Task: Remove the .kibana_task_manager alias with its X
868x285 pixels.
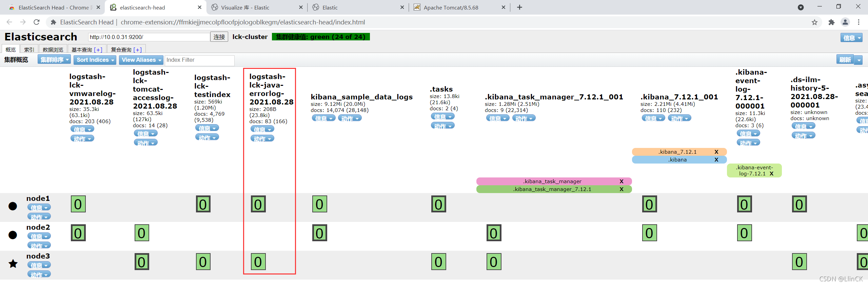Action: pos(622,181)
